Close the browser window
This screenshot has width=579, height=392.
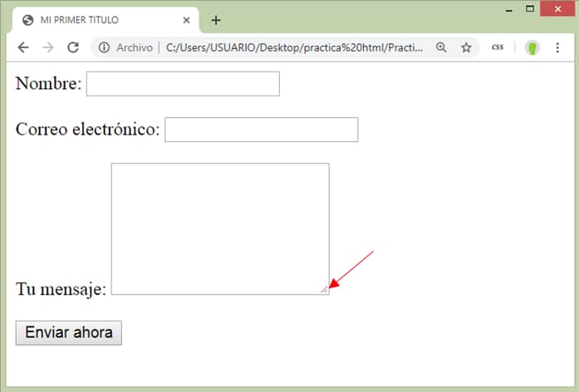coord(557,9)
